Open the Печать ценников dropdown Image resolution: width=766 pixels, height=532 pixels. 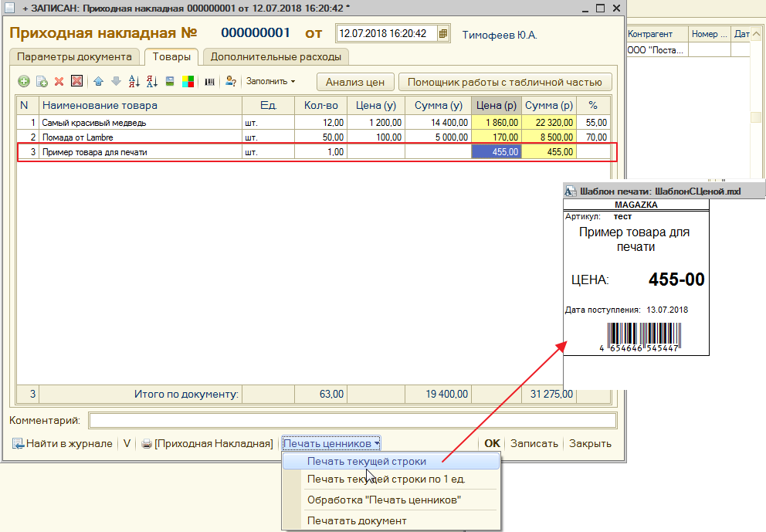click(x=331, y=443)
